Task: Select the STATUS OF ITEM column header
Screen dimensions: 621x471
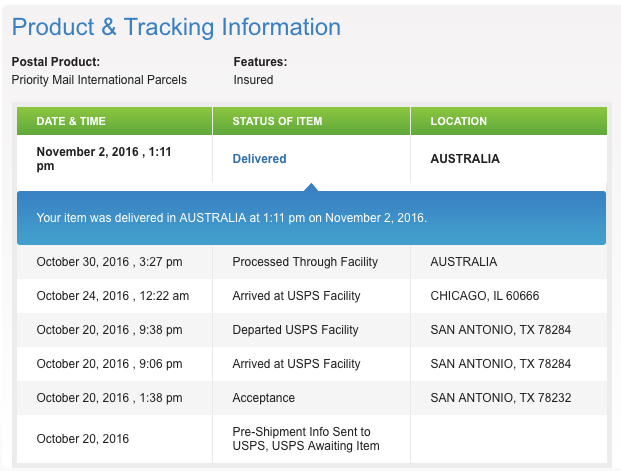Action: point(277,121)
